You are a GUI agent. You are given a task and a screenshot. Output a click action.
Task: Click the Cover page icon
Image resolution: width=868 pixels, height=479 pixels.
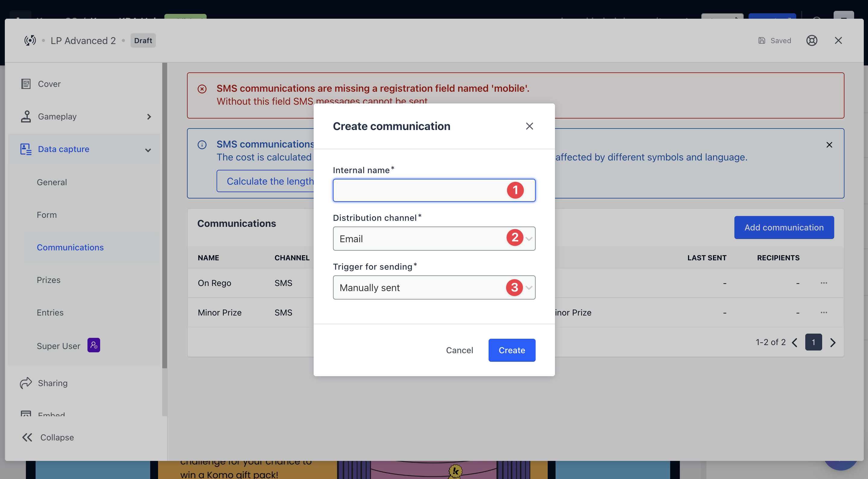[26, 84]
